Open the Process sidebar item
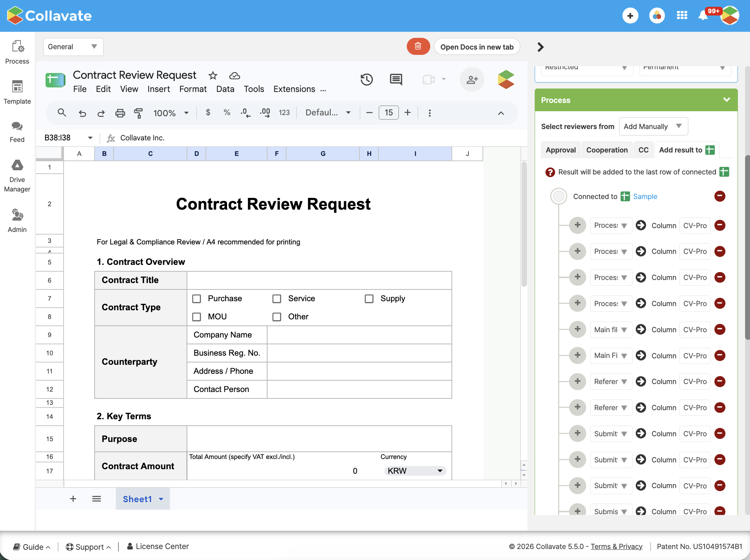 (17, 52)
